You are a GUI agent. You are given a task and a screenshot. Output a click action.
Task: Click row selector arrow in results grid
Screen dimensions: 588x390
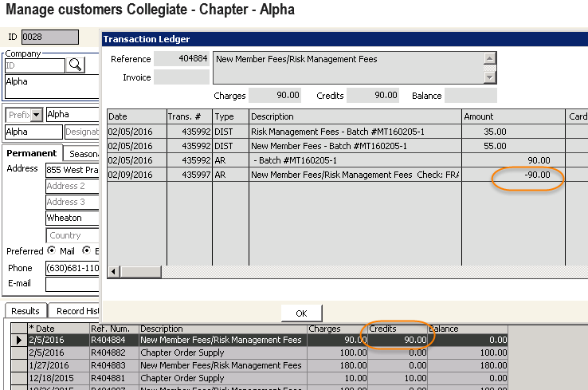click(x=19, y=340)
